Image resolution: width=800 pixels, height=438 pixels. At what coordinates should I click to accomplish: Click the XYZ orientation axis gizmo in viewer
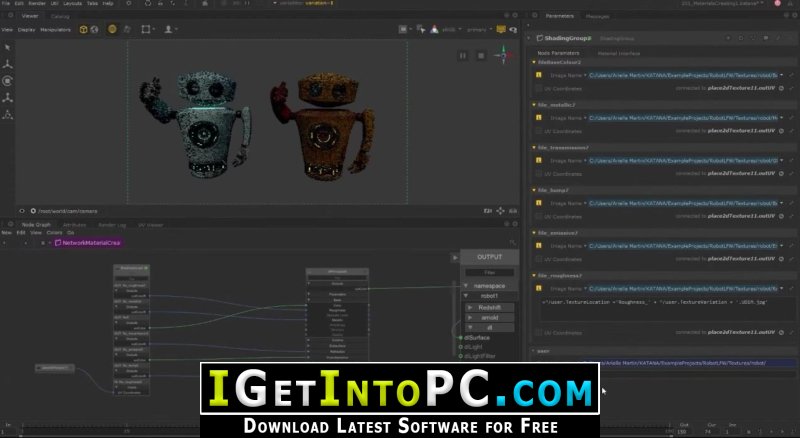tap(503, 55)
